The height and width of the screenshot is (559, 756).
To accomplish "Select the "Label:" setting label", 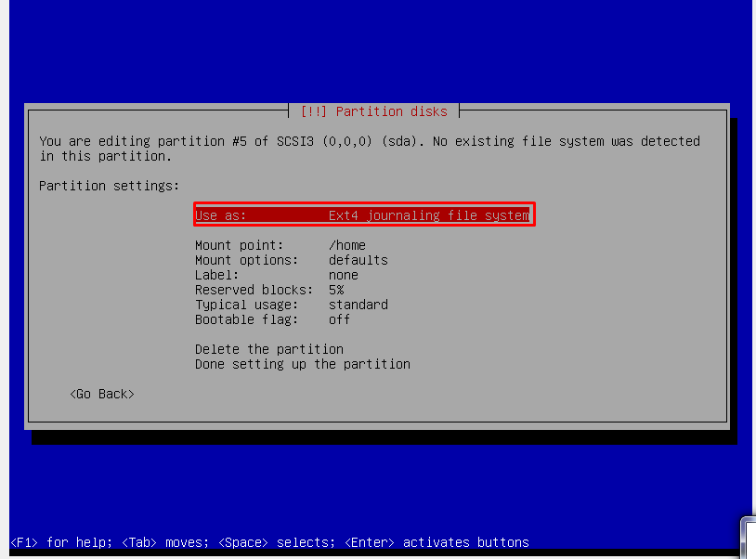I will pyautogui.click(x=216, y=275).
